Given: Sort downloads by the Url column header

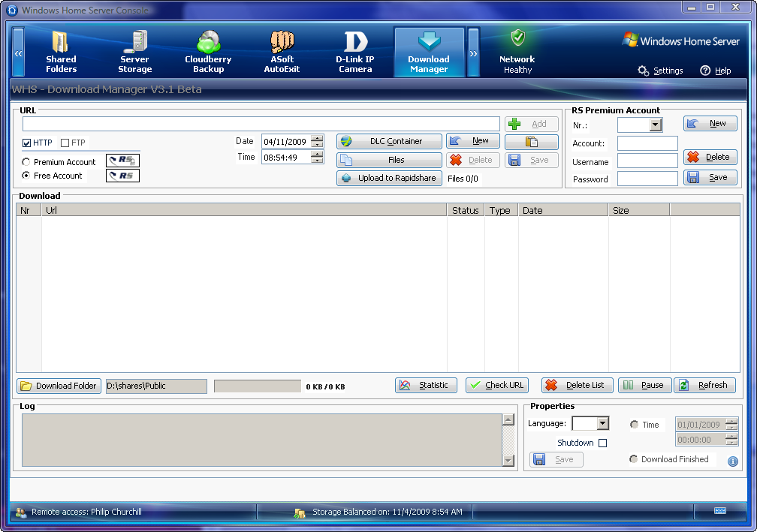Looking at the screenshot, I should tap(244, 210).
